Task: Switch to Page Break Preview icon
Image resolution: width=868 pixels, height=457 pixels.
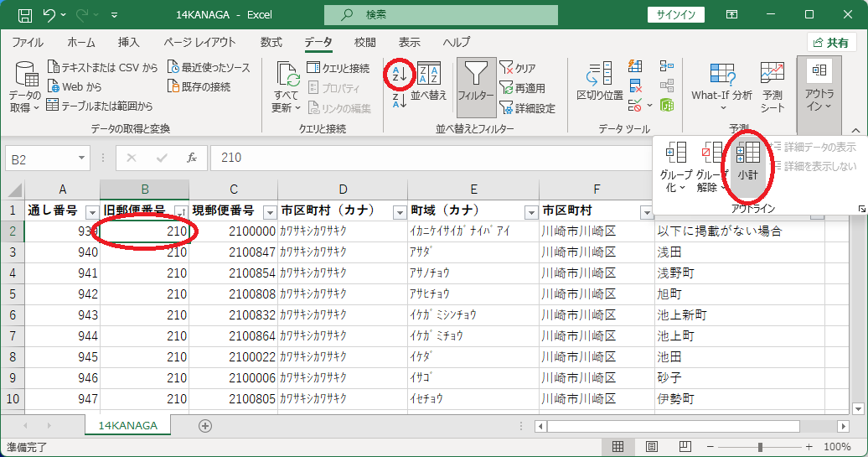Action: coord(685,446)
